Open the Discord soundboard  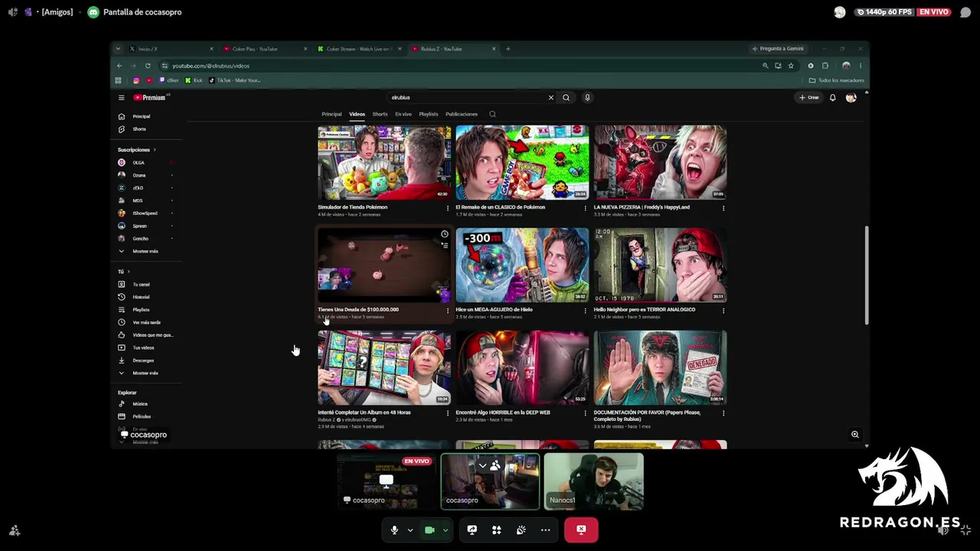pos(521,530)
